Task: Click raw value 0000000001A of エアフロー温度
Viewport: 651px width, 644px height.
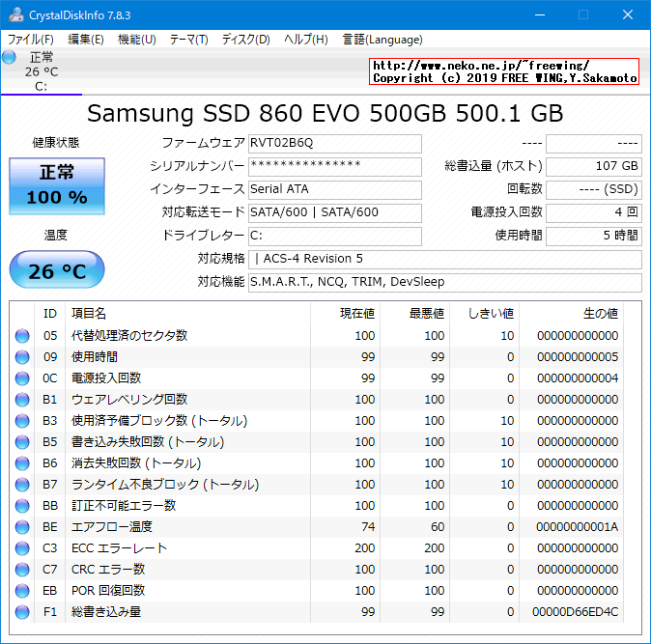Action: [x=577, y=527]
